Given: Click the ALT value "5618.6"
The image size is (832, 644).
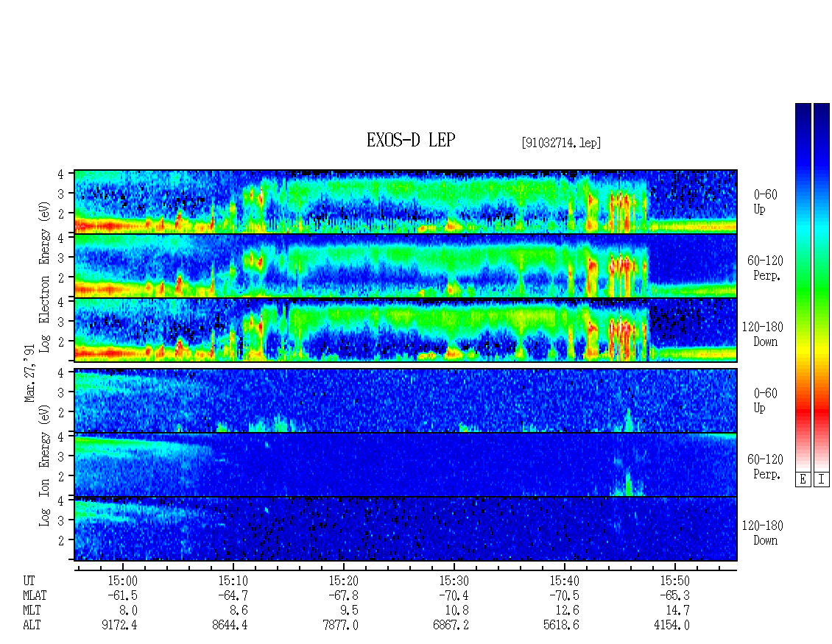Looking at the screenshot, I should click(561, 626).
